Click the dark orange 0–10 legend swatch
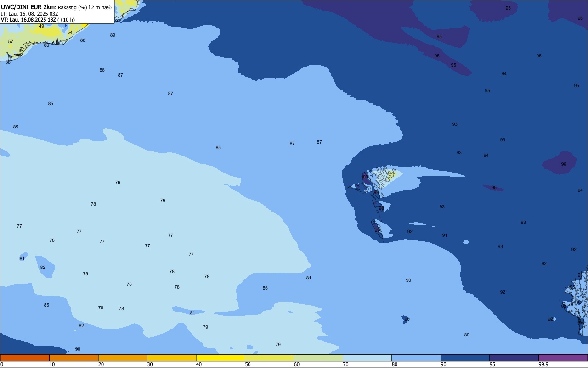 click(25, 357)
